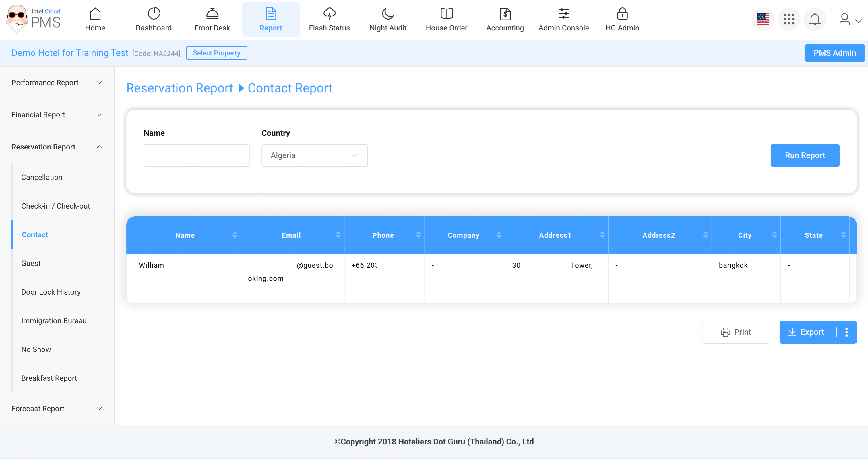
Task: Sort table by City column arrows
Action: pos(774,235)
